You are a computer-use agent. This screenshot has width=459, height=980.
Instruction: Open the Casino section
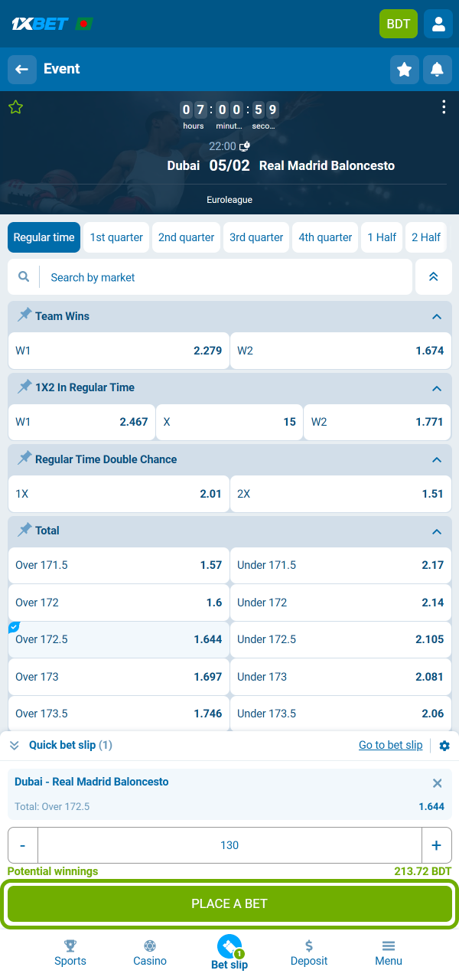tap(149, 952)
